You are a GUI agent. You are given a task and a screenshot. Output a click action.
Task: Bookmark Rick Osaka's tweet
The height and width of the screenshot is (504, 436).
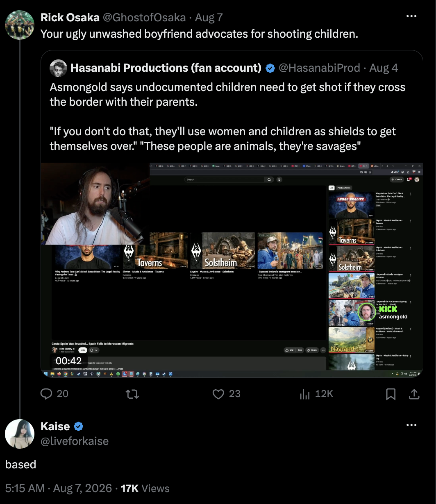(391, 394)
